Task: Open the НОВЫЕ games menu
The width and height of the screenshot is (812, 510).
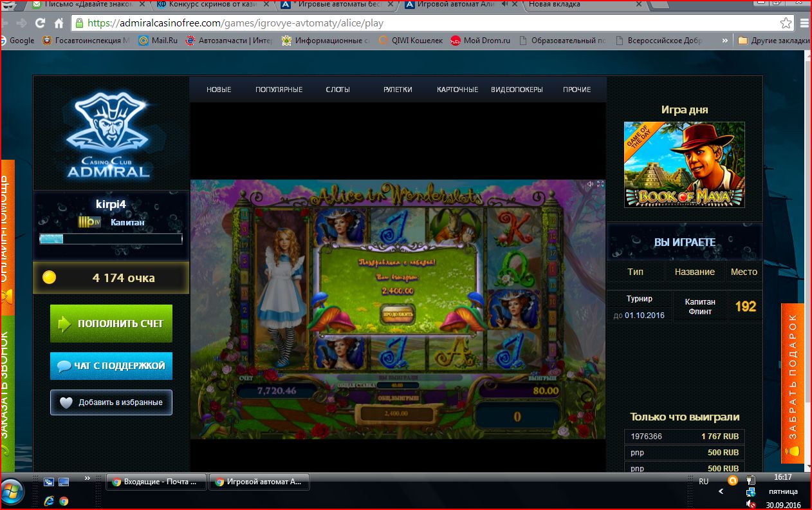Action: 219,90
